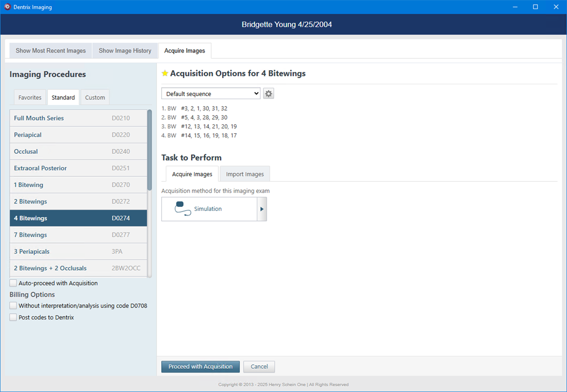
Task: Choose the Occlusal procedure
Action: pos(78,151)
